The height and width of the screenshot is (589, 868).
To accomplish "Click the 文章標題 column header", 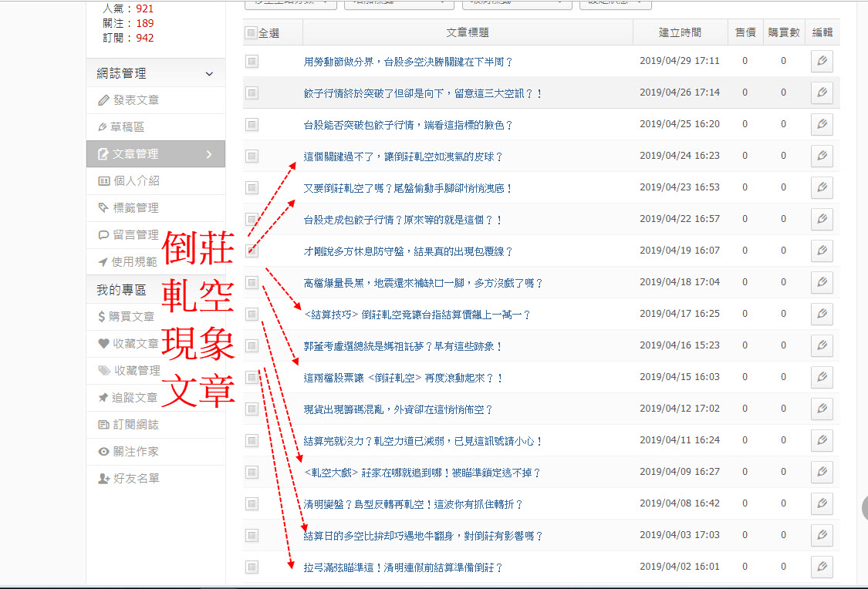I will (x=468, y=32).
